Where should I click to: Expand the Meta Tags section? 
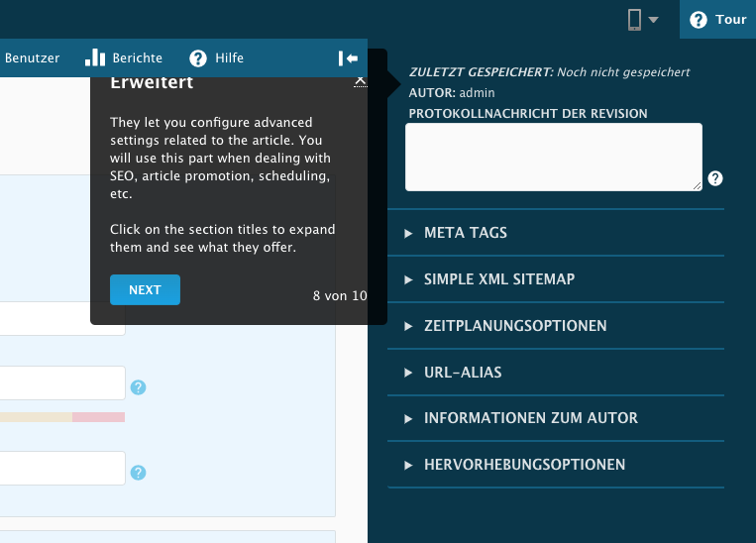466,233
